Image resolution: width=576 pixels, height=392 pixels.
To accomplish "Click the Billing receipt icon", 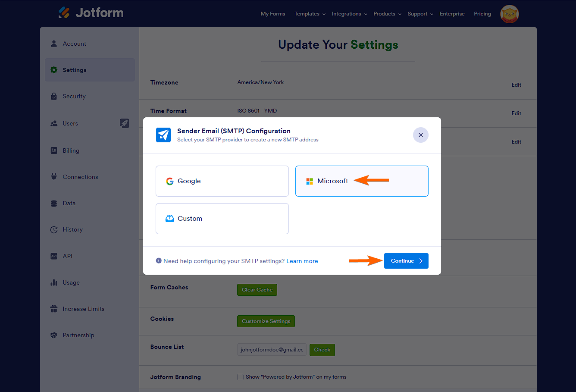I will (54, 151).
